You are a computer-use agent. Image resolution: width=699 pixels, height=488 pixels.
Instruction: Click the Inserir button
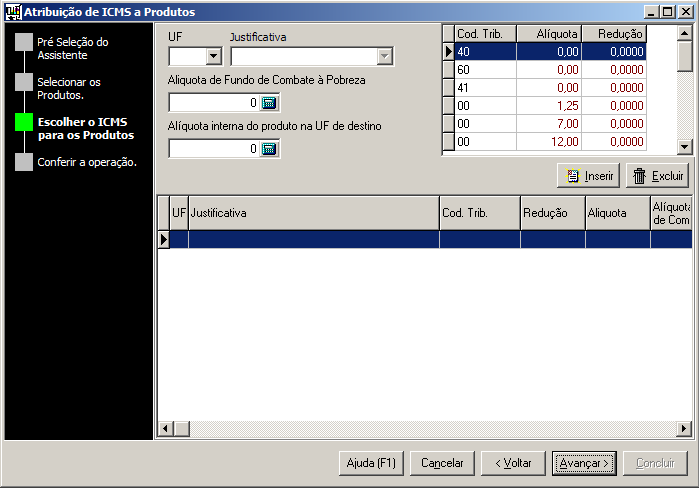coord(588,176)
